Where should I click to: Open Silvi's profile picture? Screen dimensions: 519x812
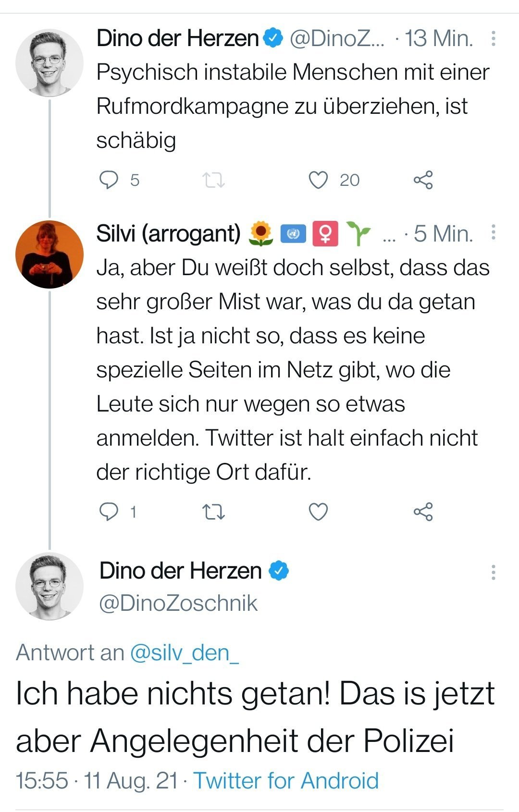pos(49,254)
